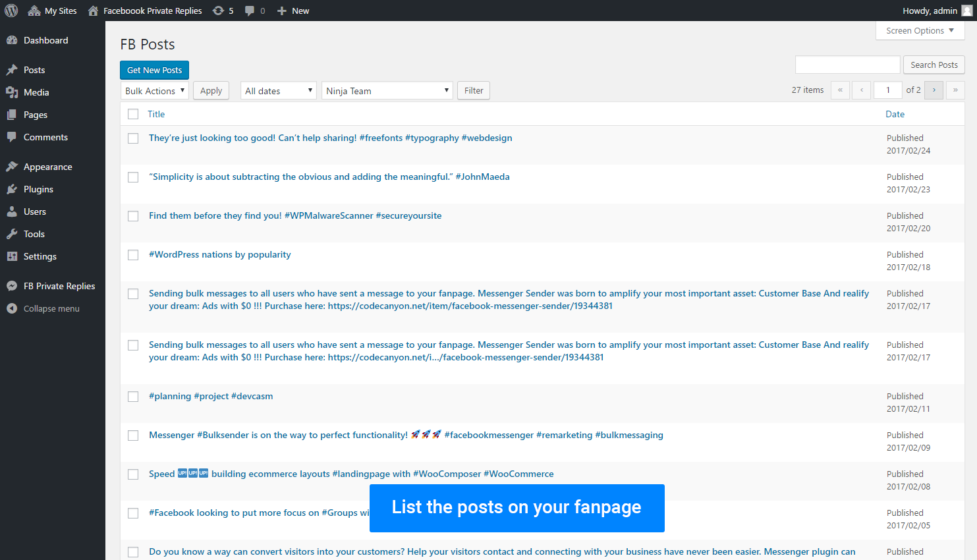Click Apply for bulk actions
977x560 pixels.
211,90
